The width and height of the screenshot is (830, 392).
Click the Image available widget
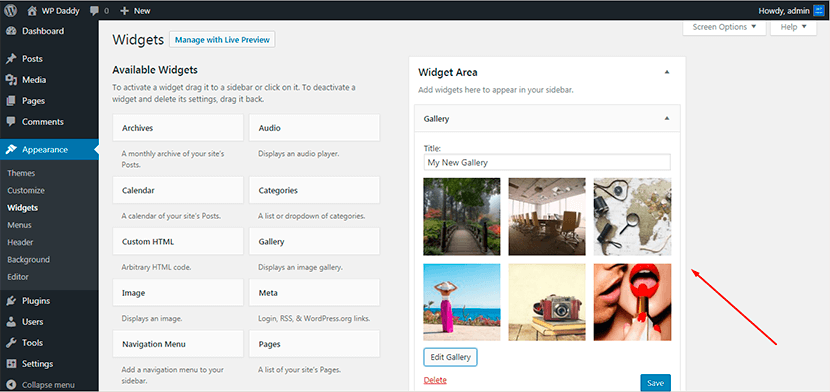coord(178,293)
